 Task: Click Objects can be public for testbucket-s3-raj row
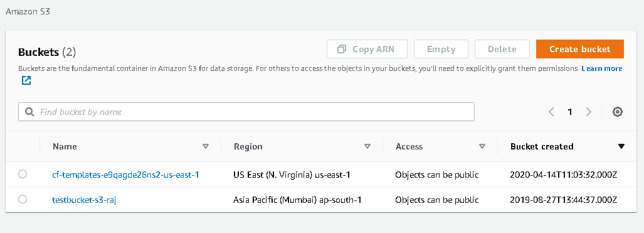[437, 200]
